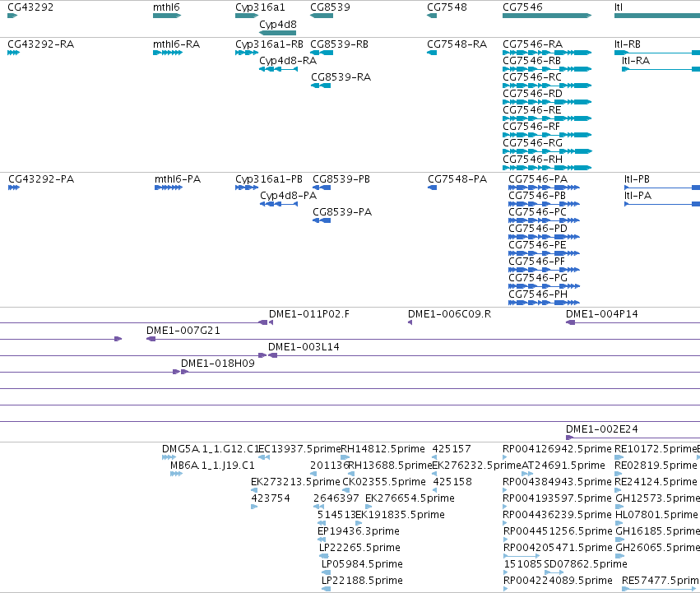Image resolution: width=700 pixels, height=593 pixels.
Task: Select transcript CG7546-RG
Action: (547, 151)
